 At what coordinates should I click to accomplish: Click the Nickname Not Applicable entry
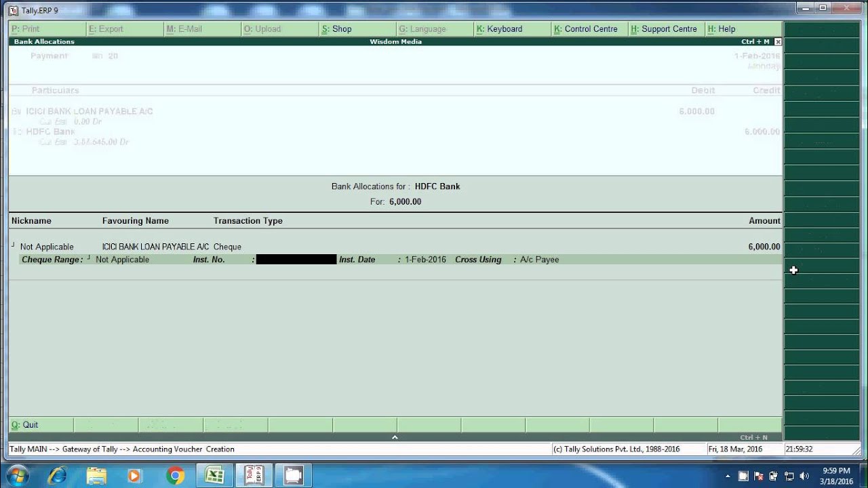click(x=47, y=247)
